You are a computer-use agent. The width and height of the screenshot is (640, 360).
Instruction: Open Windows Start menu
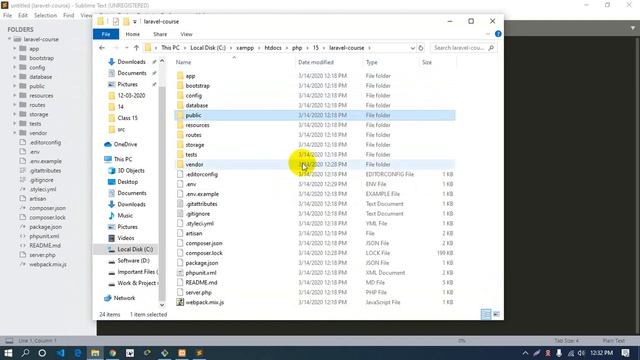(8, 353)
